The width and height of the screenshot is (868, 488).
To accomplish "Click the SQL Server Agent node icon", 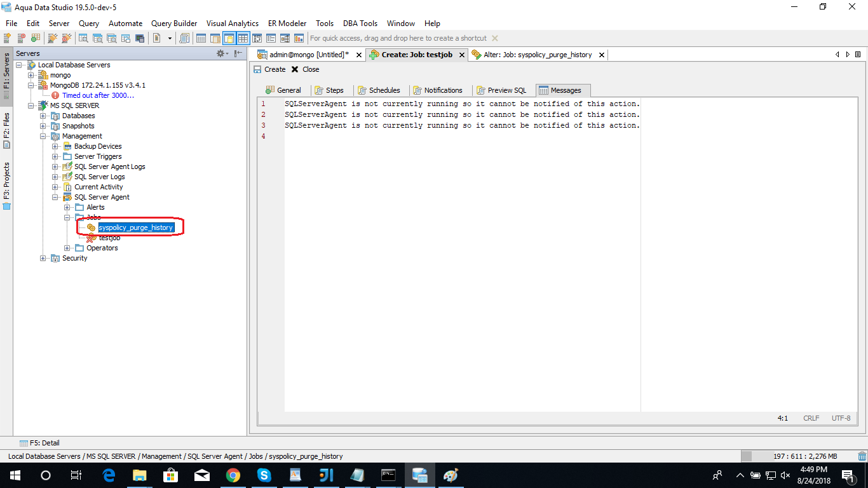I will pos(67,197).
